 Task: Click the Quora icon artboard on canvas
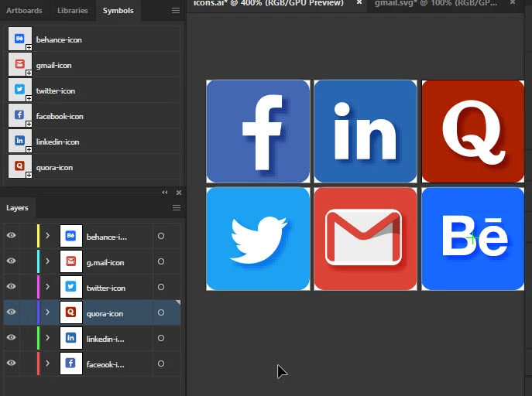473,131
